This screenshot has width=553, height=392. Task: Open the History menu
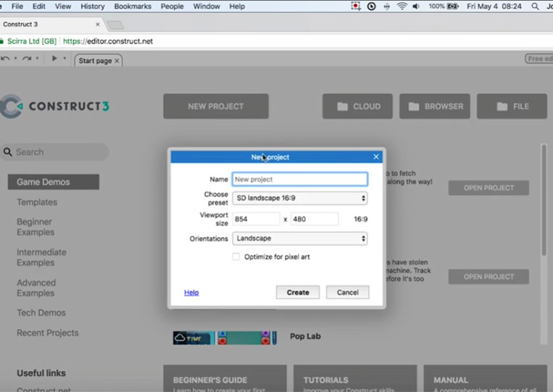click(x=92, y=7)
